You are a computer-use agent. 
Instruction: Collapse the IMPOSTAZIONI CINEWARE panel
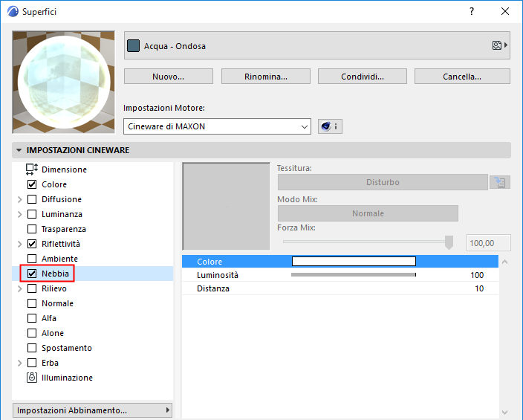[19, 150]
